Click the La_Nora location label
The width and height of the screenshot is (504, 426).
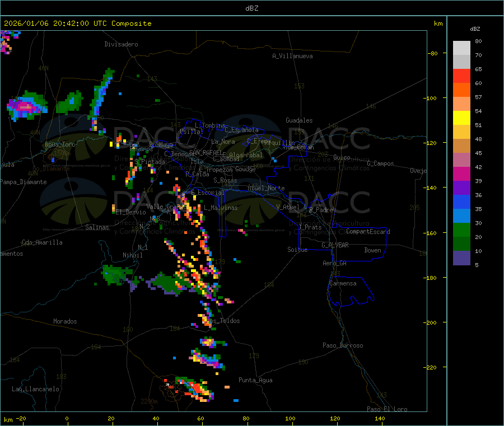tap(223, 142)
